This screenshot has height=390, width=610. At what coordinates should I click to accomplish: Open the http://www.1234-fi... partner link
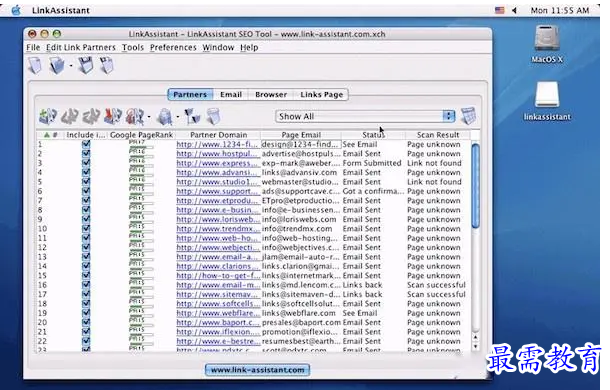(217, 144)
